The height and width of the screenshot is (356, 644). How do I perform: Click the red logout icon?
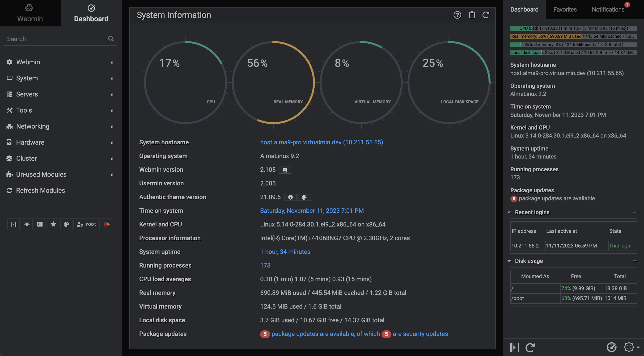tap(107, 224)
